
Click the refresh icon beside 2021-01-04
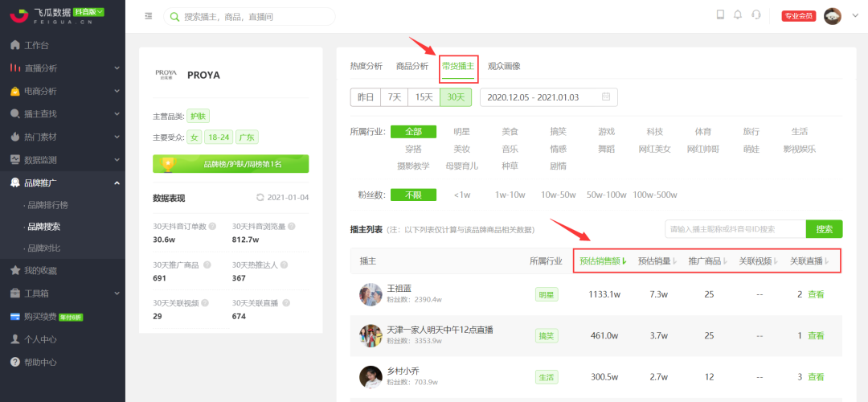260,198
